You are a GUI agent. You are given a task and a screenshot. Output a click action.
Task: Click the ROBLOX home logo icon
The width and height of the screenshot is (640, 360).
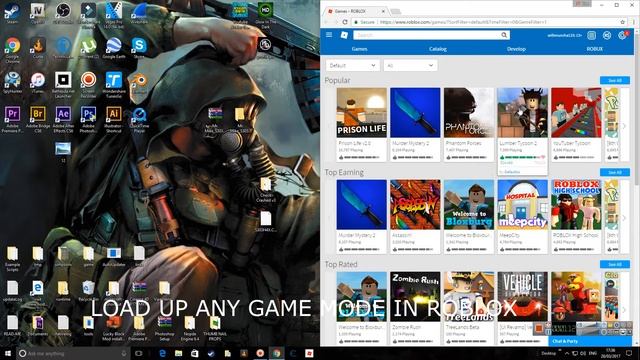(344, 35)
